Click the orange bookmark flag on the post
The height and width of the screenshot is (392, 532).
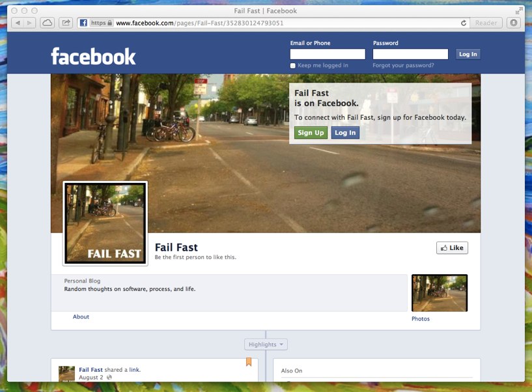(x=248, y=363)
